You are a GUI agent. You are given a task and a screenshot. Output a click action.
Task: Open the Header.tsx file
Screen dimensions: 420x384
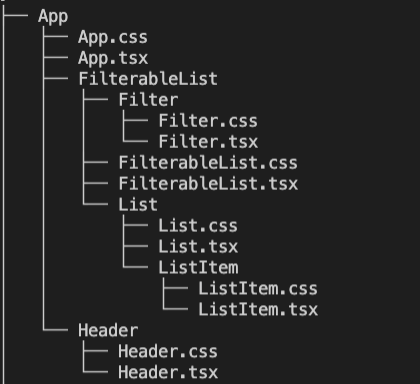pyautogui.click(x=168, y=373)
